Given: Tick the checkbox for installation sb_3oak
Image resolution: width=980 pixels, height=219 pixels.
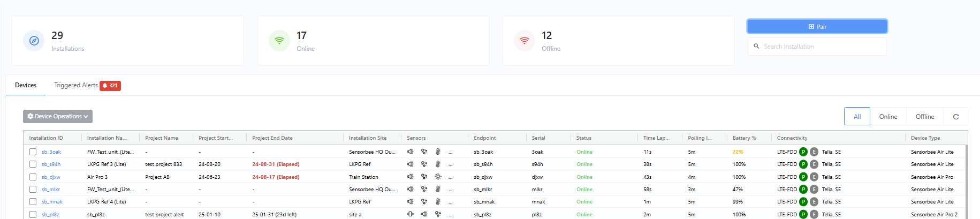Looking at the screenshot, I should [33, 152].
